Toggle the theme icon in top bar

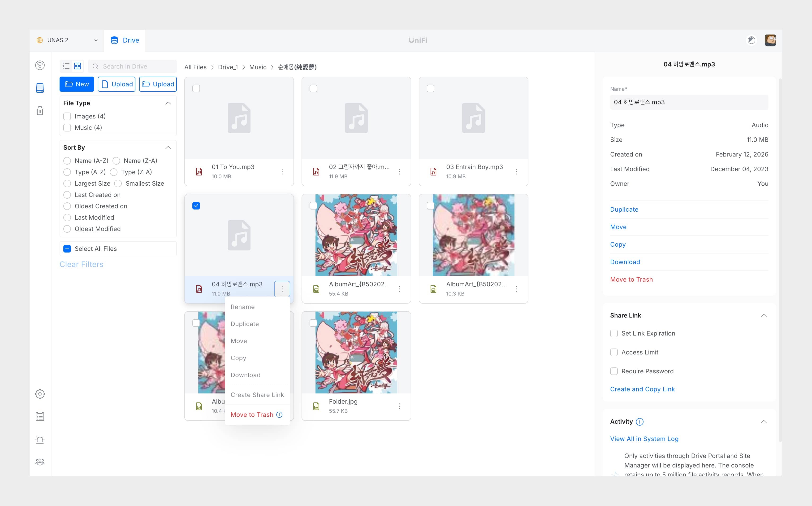(751, 40)
